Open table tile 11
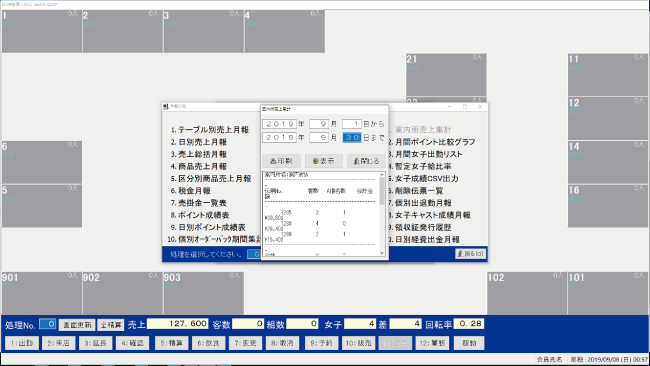 point(608,75)
